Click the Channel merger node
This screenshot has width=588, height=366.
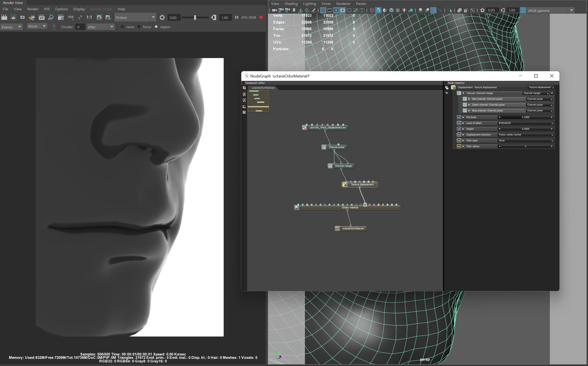343,166
